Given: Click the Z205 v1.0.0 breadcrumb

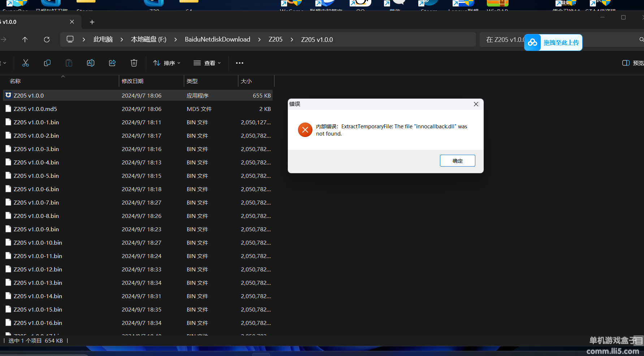Looking at the screenshot, I should click(x=317, y=39).
